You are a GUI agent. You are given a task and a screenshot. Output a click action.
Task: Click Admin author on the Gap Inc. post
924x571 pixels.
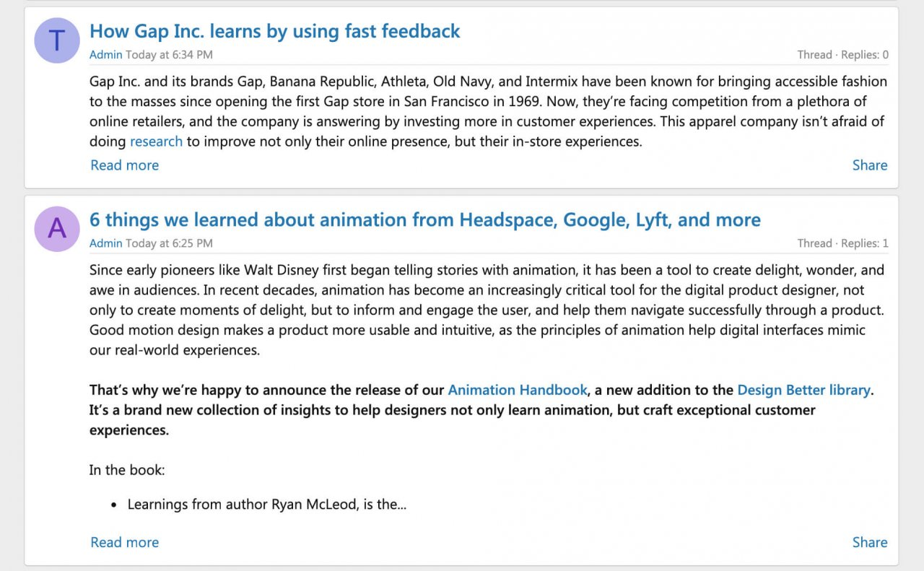point(105,55)
